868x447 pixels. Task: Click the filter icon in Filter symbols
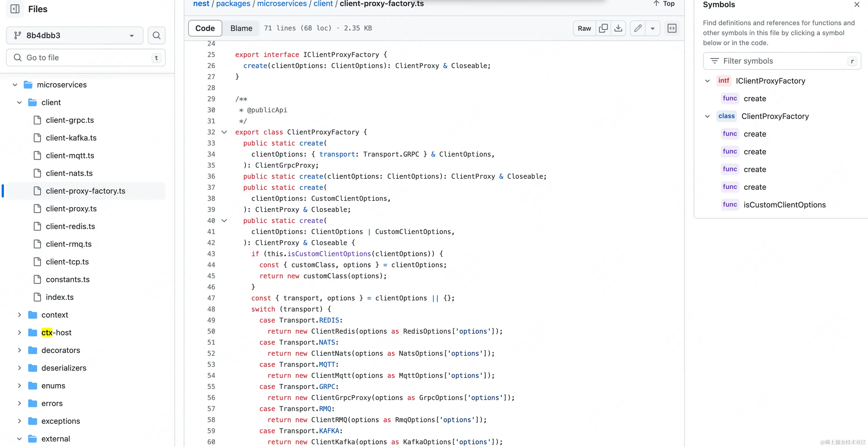point(714,61)
